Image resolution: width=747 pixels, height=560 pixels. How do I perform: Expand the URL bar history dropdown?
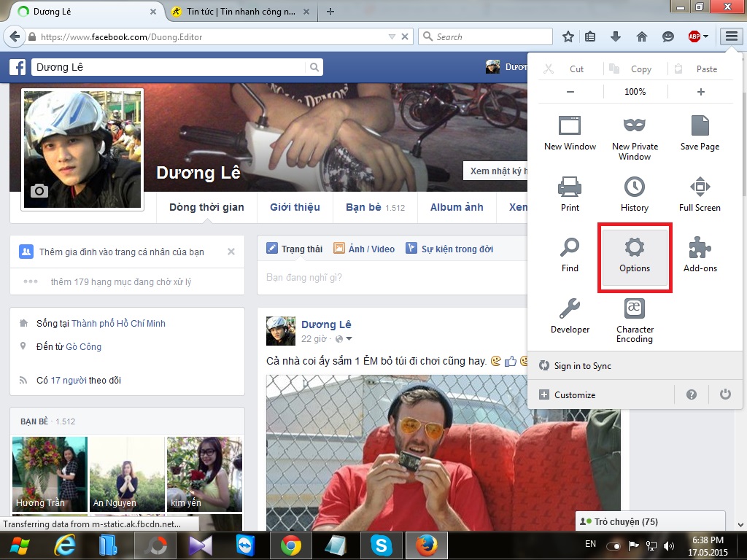pos(392,36)
